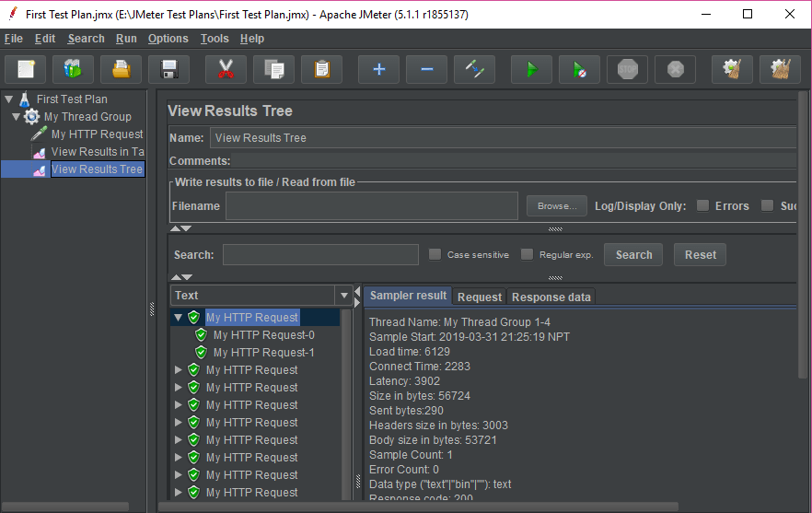Click the Reset button
812x513 pixels.
[700, 254]
